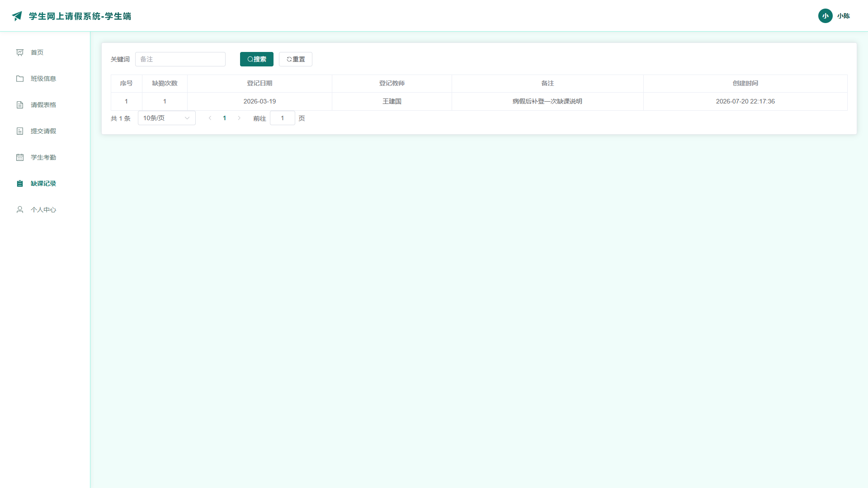Go to the next page arrow
Image resolution: width=868 pixels, height=488 pixels.
click(239, 118)
